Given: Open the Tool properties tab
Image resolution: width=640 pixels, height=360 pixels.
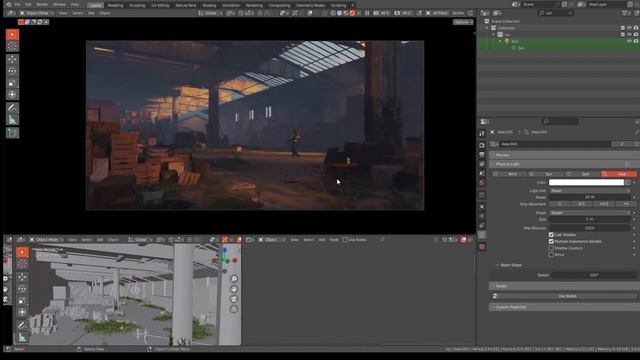Looking at the screenshot, I should (482, 133).
